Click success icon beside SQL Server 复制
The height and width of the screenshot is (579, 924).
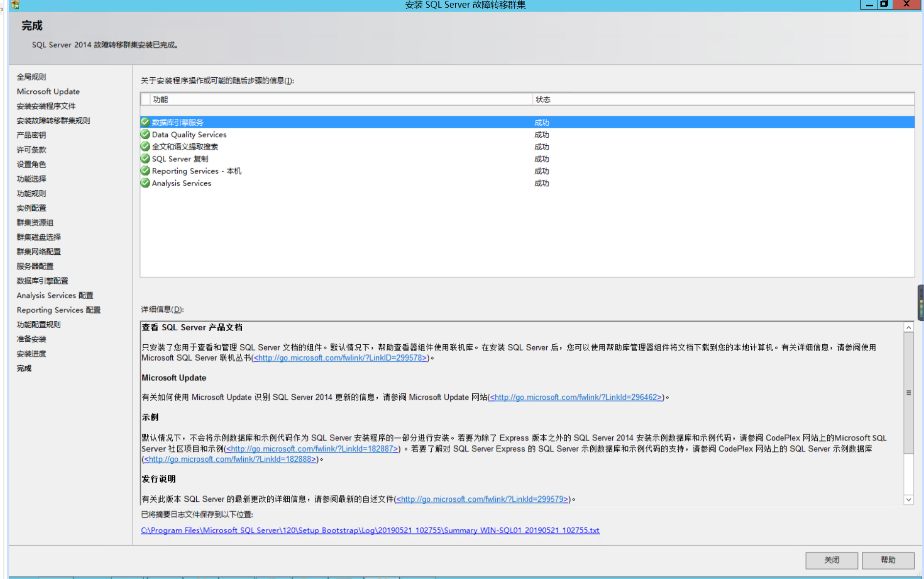(145, 159)
